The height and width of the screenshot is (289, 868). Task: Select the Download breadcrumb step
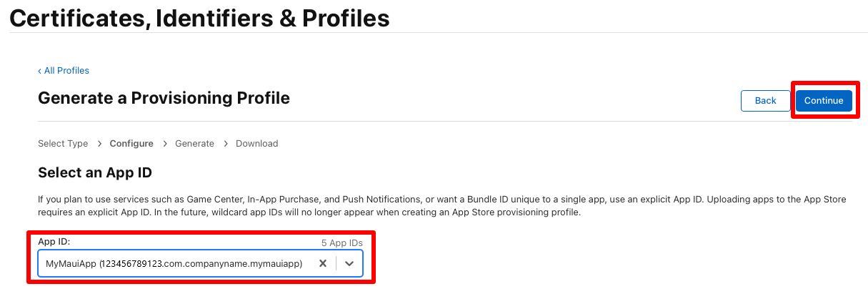[256, 144]
